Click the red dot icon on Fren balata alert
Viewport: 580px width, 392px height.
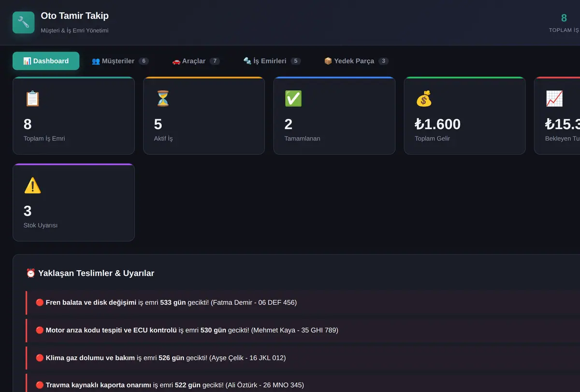[40, 303]
